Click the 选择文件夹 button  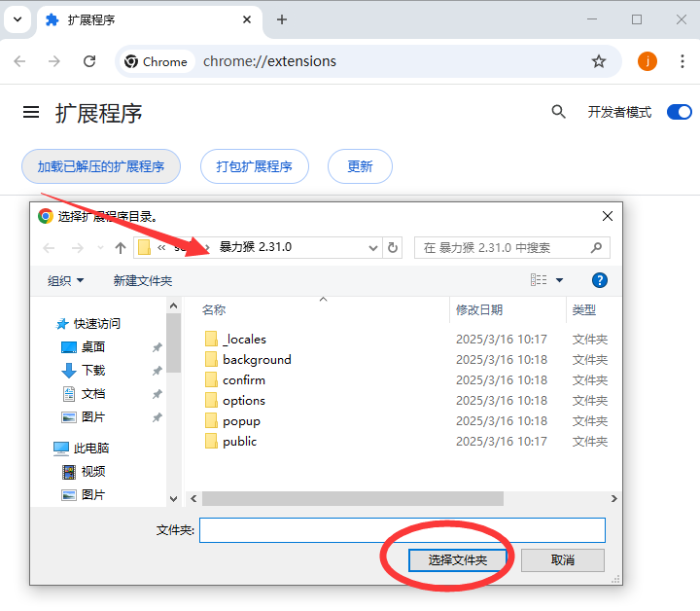(458, 560)
